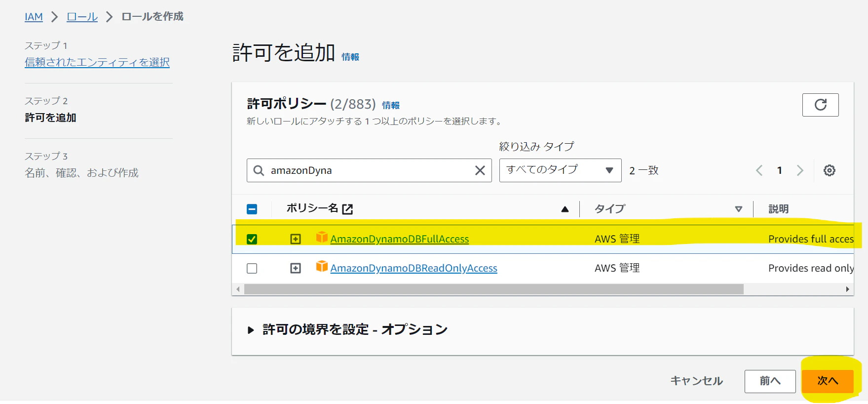The height and width of the screenshot is (404, 868).
Task: Click 情報 link next to 許可ポリシー
Action: click(391, 105)
